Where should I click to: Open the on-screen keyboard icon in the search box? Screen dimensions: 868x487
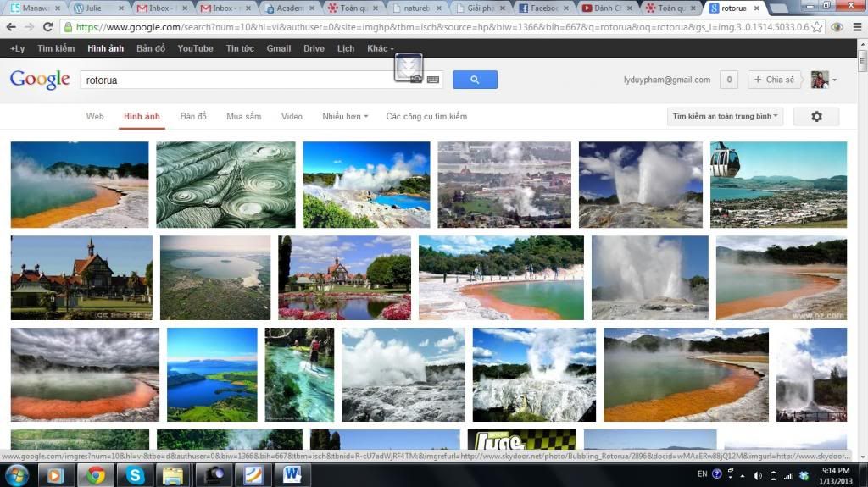click(433, 80)
